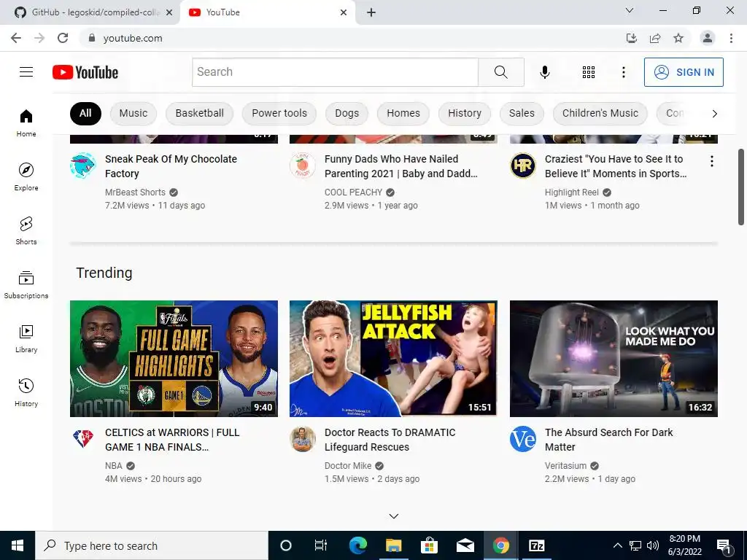Click the COOL PEACHY channel avatar
This screenshot has width=747, height=560.
[303, 166]
